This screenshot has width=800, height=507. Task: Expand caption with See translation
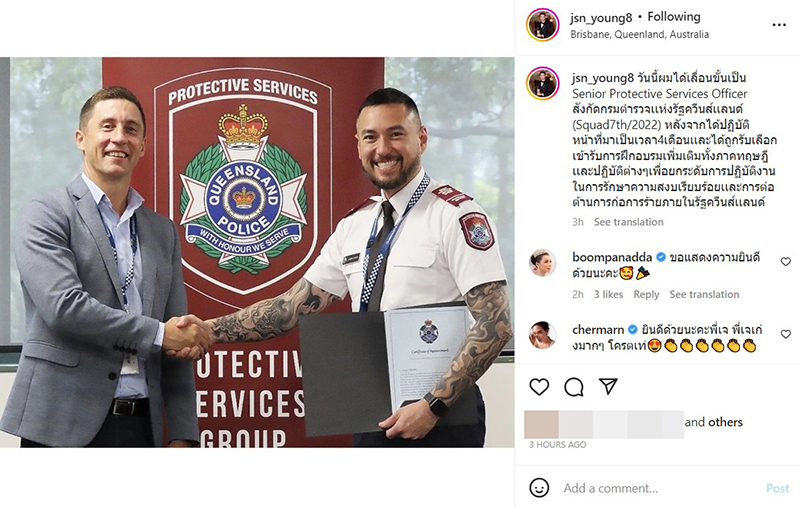click(628, 222)
